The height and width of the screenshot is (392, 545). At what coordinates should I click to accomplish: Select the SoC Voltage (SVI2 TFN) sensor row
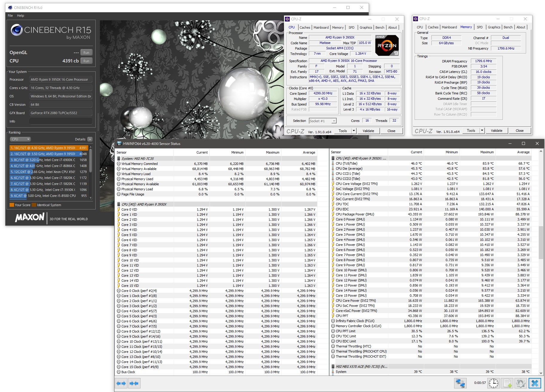click(x=431, y=189)
